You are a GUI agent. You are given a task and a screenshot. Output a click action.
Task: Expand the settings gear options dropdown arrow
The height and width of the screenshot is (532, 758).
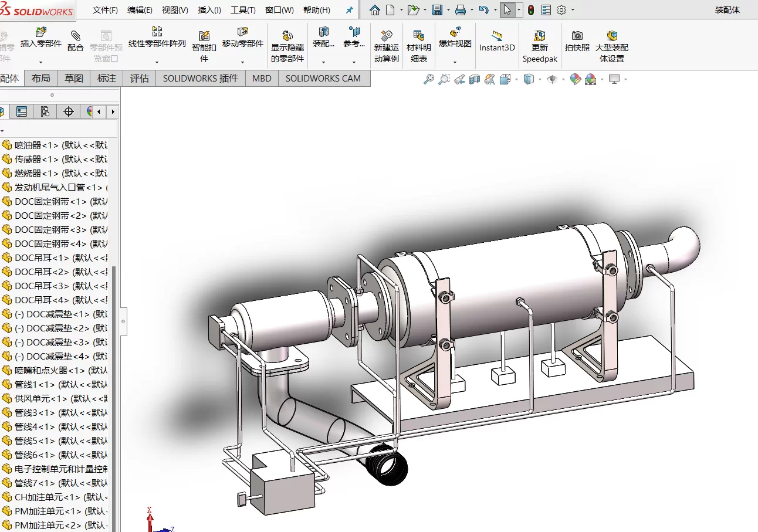pos(573,10)
